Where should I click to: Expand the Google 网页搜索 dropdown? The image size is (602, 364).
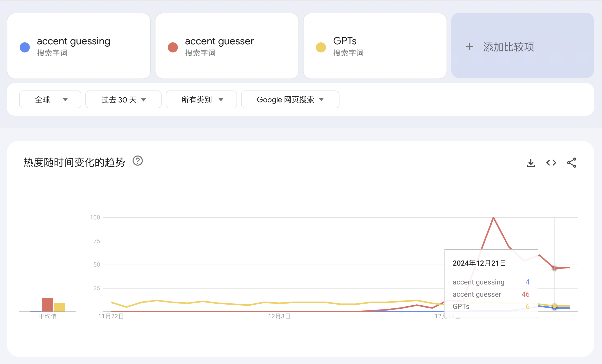[x=290, y=99]
